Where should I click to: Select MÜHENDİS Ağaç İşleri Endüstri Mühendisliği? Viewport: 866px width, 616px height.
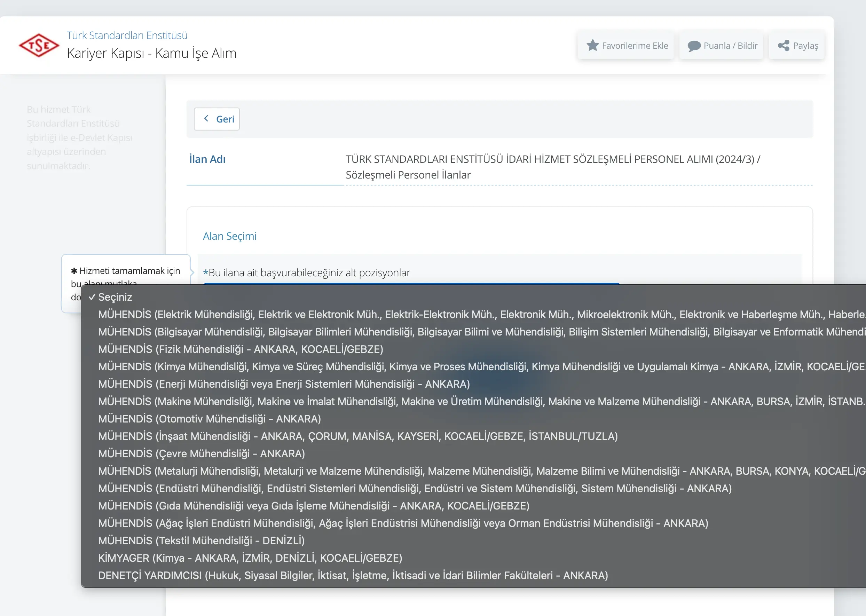tap(473, 524)
